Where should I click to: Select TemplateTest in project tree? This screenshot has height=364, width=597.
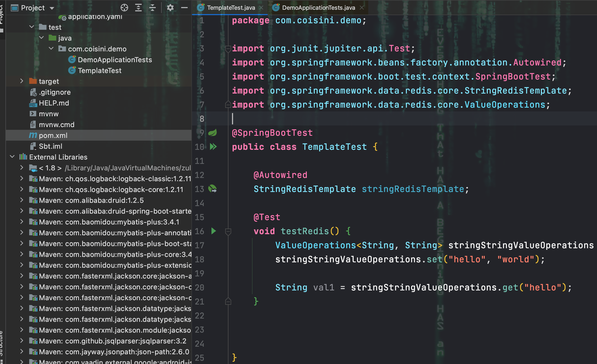tap(100, 70)
